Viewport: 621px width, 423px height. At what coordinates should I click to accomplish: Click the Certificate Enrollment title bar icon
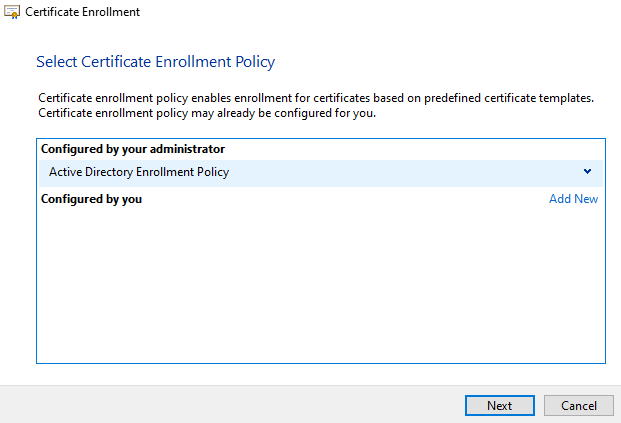coord(13,13)
